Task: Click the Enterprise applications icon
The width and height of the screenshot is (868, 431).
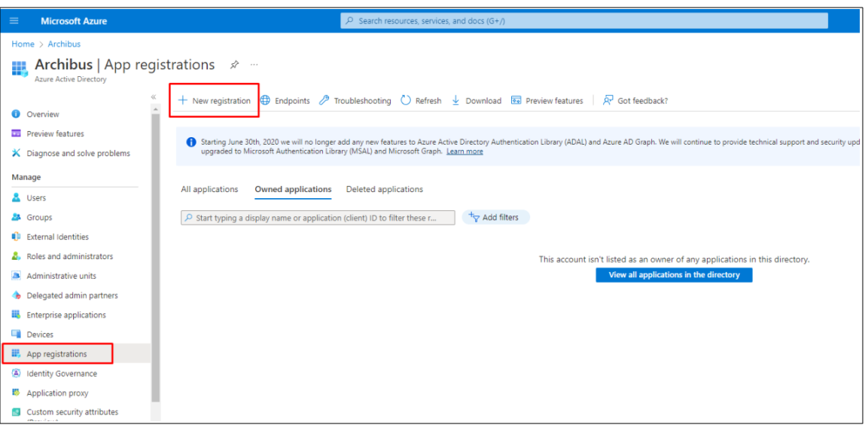Action: click(16, 315)
